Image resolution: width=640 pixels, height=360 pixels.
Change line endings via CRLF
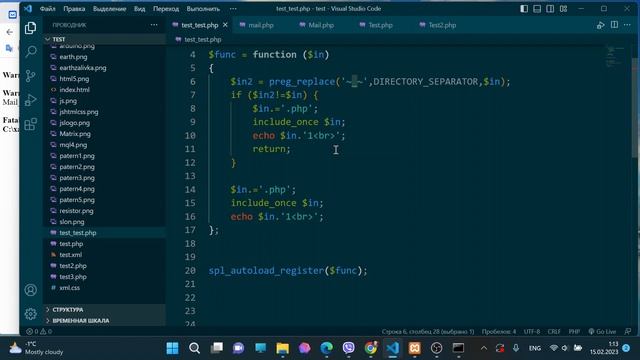pos(554,331)
